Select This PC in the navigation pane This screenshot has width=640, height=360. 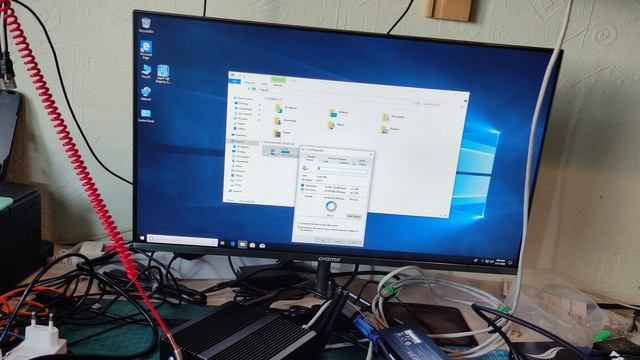241,142
